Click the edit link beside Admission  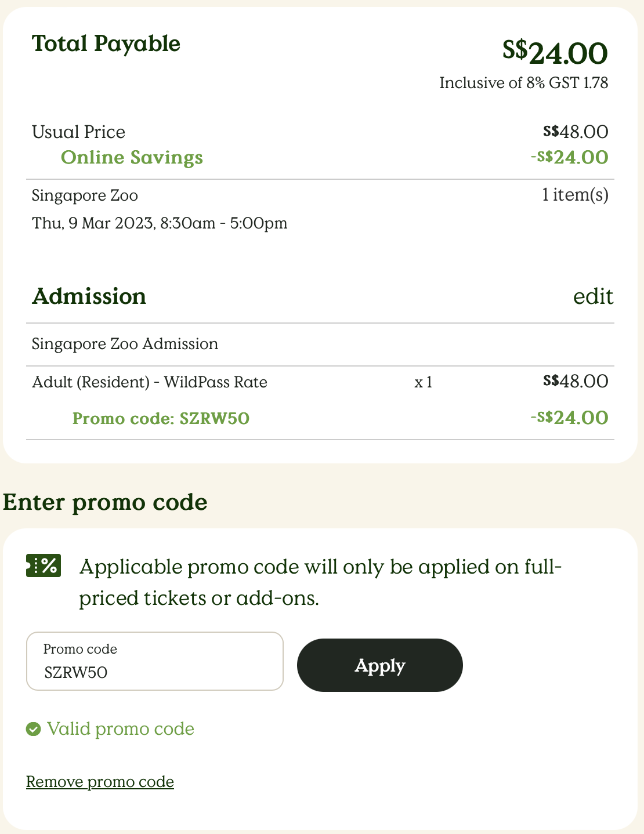[593, 296]
